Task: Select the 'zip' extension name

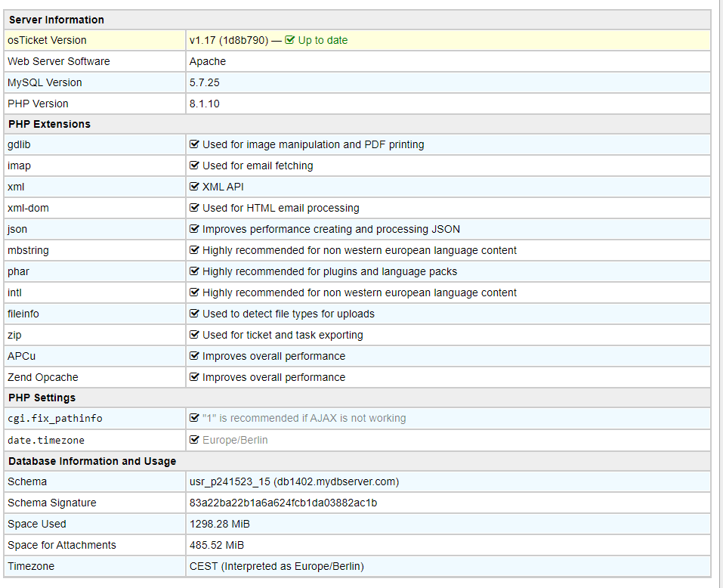Action: point(14,335)
